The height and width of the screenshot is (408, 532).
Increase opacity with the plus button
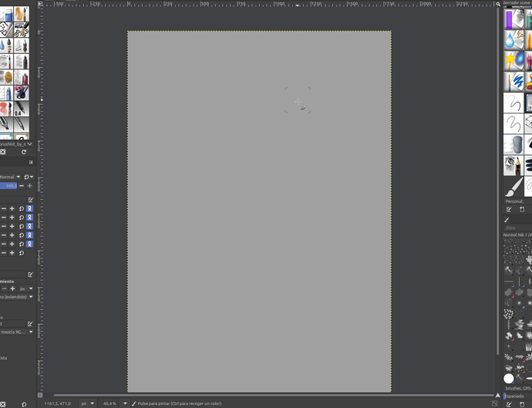point(29,186)
